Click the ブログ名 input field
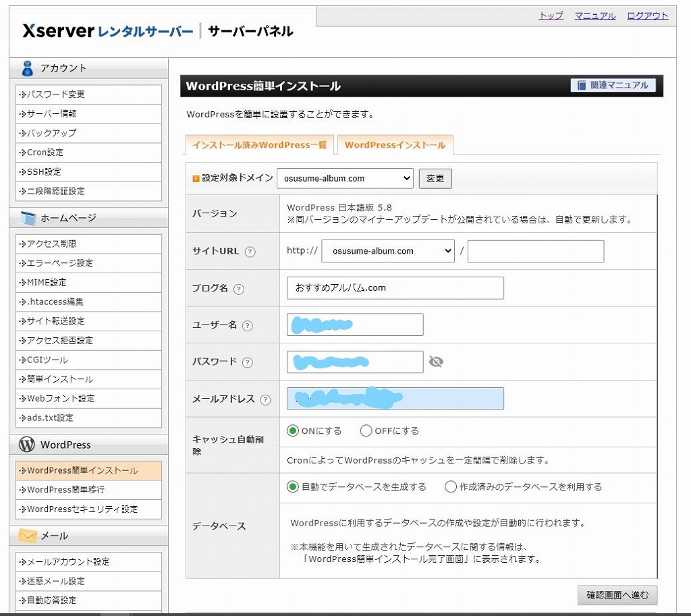691x616 pixels. tap(395, 288)
